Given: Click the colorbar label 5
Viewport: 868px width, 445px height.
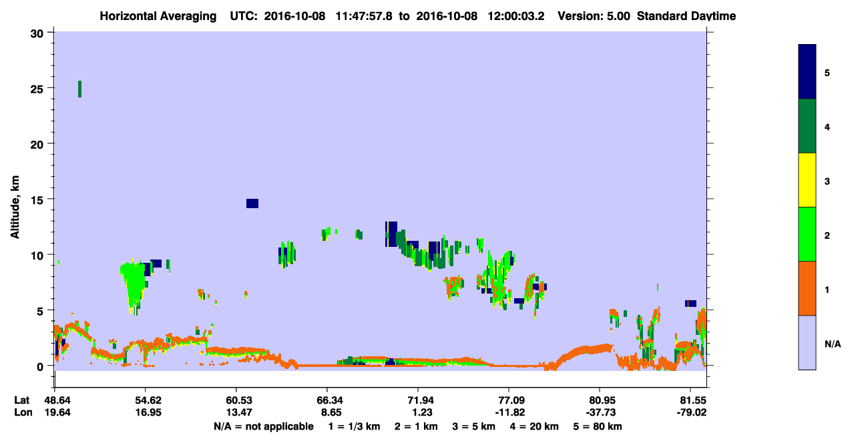Looking at the screenshot, I should [x=827, y=72].
